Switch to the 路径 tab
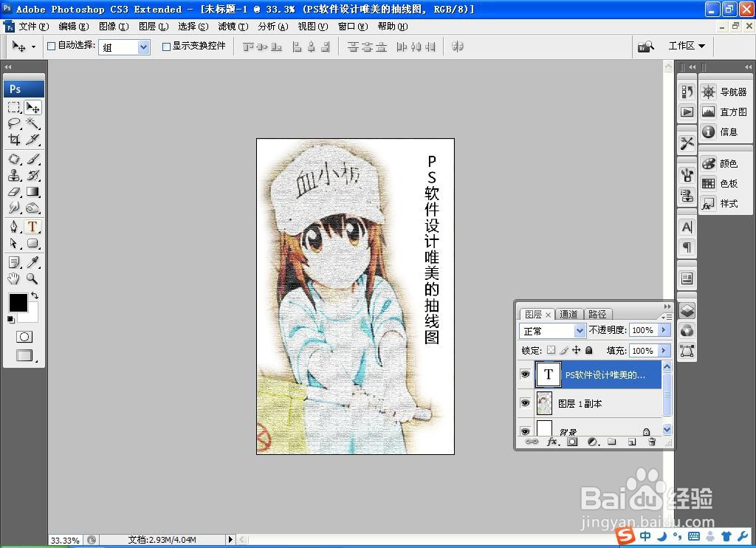 (x=597, y=314)
